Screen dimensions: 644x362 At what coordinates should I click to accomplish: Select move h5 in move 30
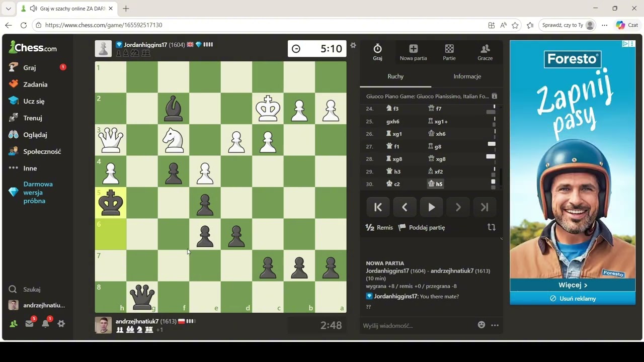(436, 184)
